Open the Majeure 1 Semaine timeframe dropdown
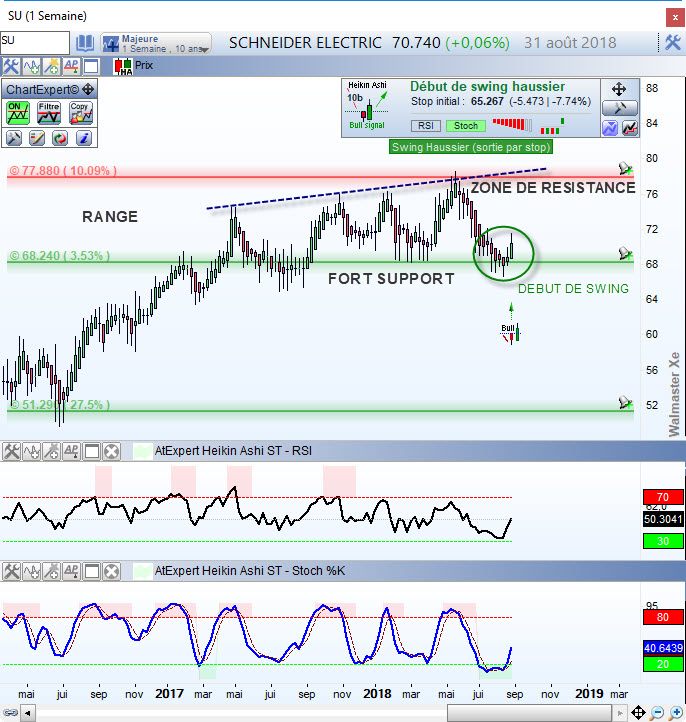686x722 pixels. coord(156,43)
